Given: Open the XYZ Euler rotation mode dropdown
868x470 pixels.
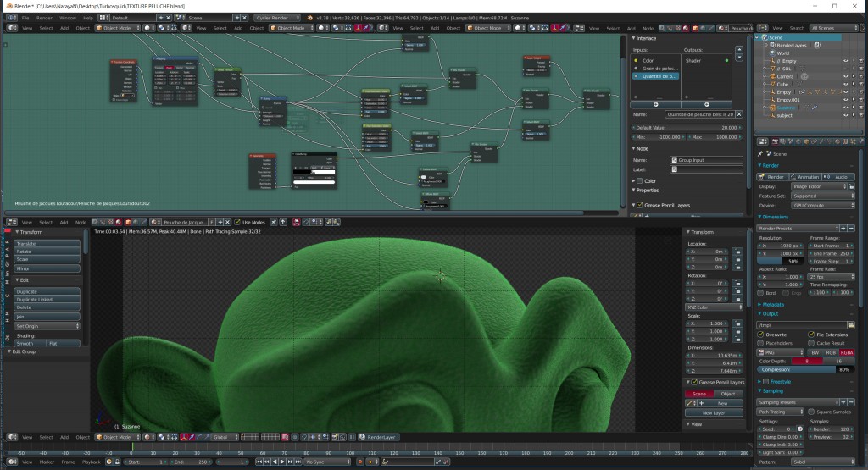Looking at the screenshot, I should tap(714, 307).
